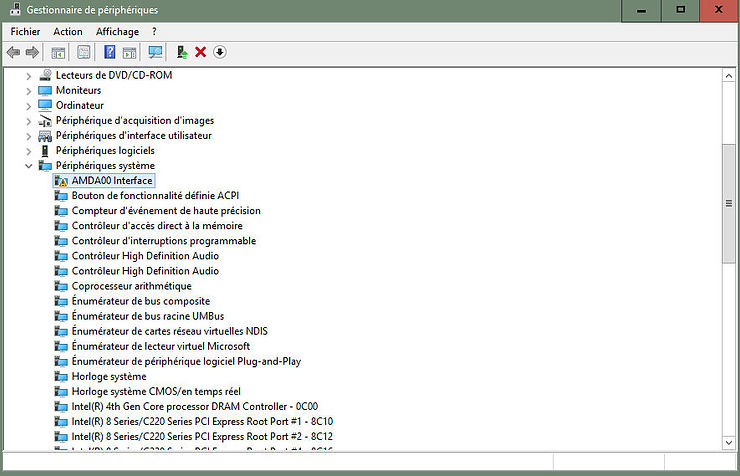740x476 pixels.
Task: Select Énumérateur de cartes réseau virtuelles NDIS
Action: coord(169,331)
